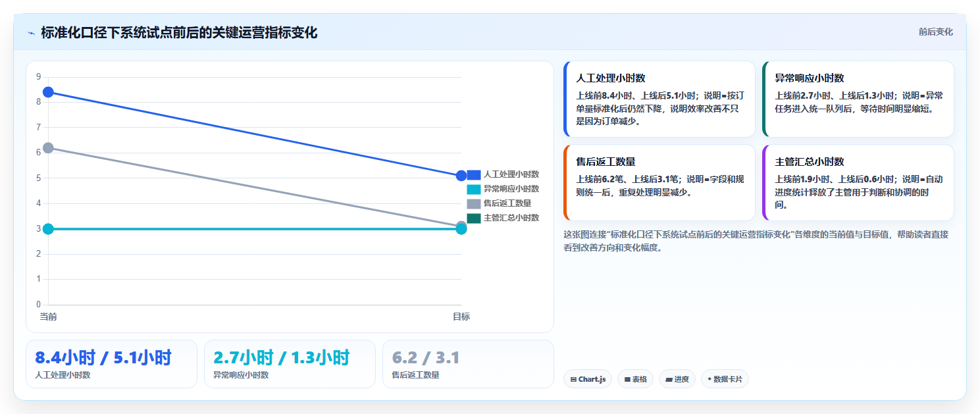
Task: Click the 前后变化 label in header
Action: [935, 32]
